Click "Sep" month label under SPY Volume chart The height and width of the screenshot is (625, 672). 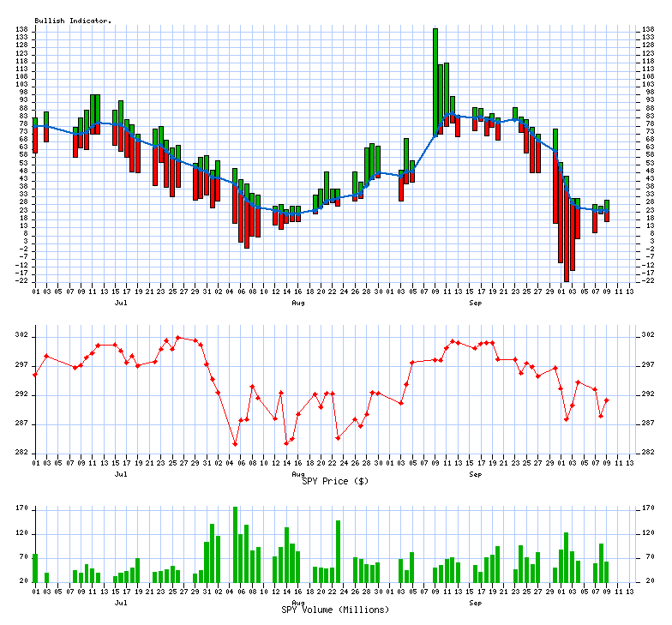(474, 603)
